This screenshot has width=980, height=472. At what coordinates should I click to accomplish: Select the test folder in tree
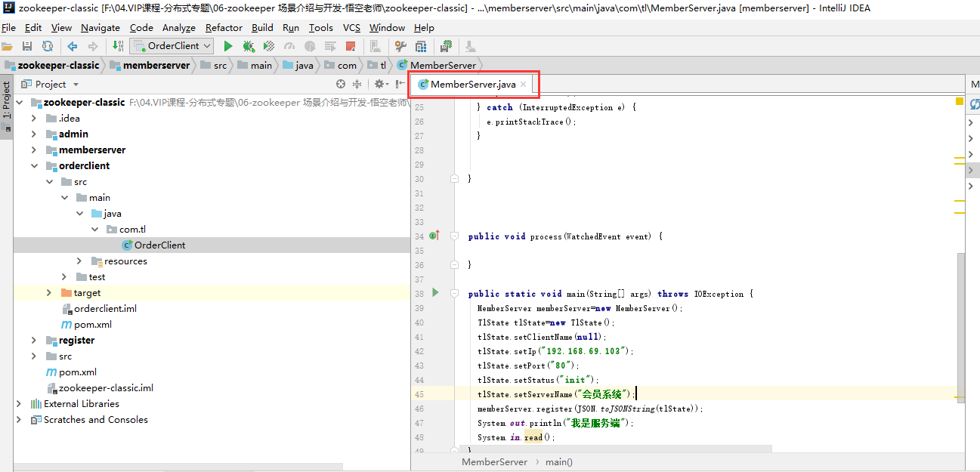coord(90,277)
